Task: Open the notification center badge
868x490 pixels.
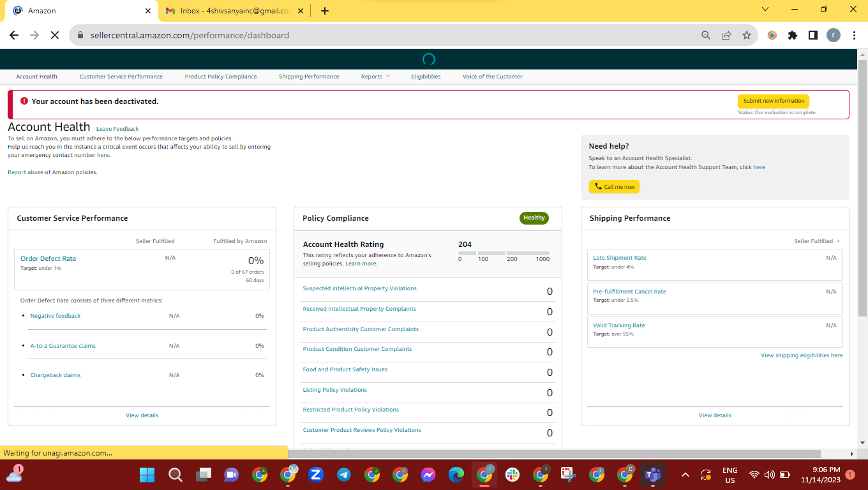Action: tap(850, 475)
